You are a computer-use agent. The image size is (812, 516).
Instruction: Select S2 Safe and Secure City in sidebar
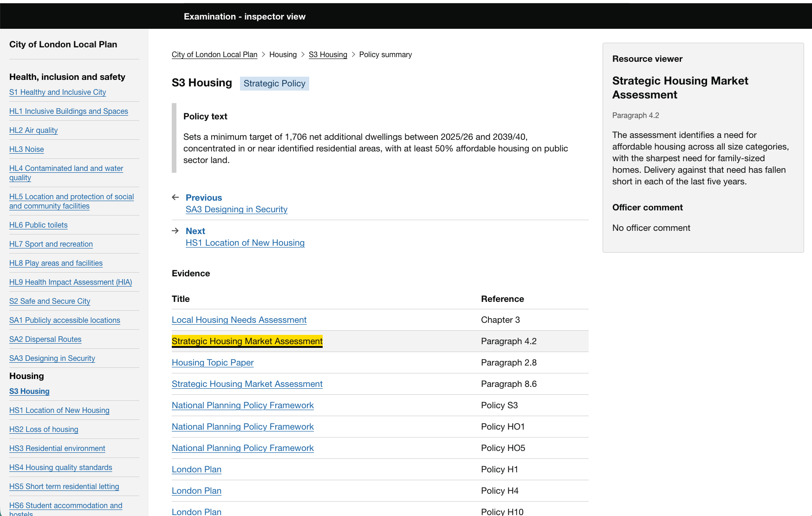point(50,301)
